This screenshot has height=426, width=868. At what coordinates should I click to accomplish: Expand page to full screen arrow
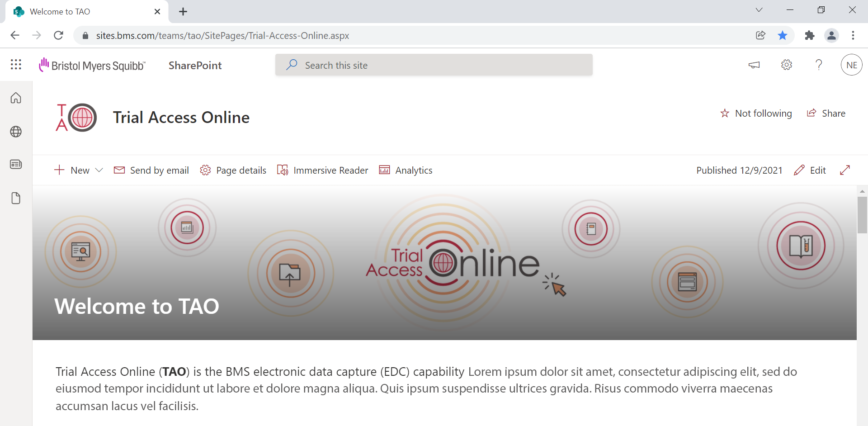[x=845, y=170]
